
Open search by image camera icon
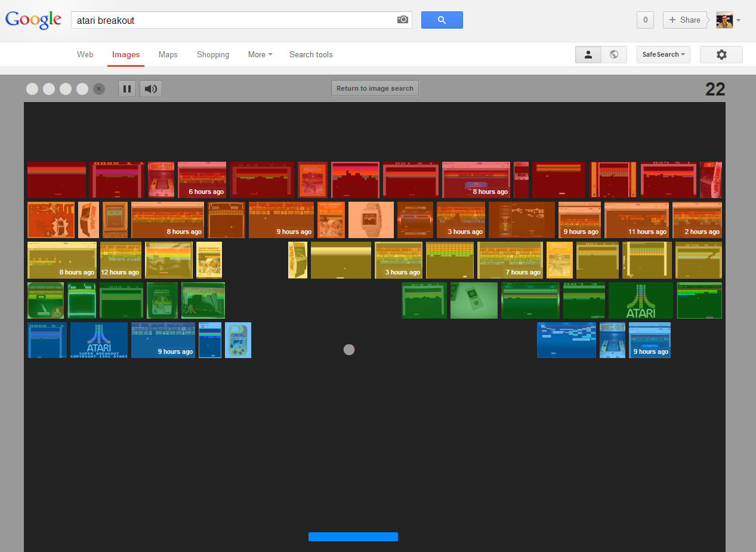click(x=403, y=20)
